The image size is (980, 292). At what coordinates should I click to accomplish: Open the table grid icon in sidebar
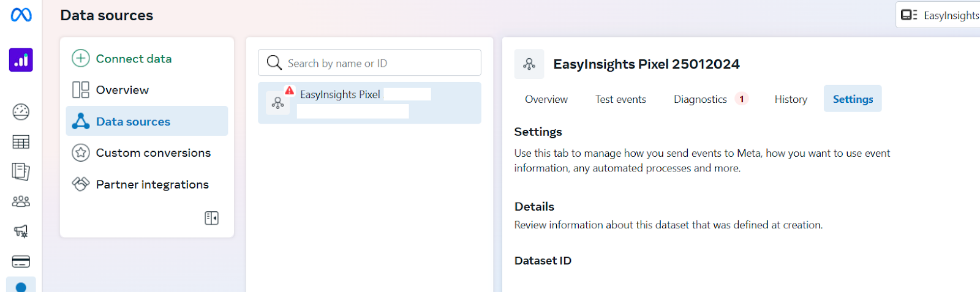tap(21, 142)
